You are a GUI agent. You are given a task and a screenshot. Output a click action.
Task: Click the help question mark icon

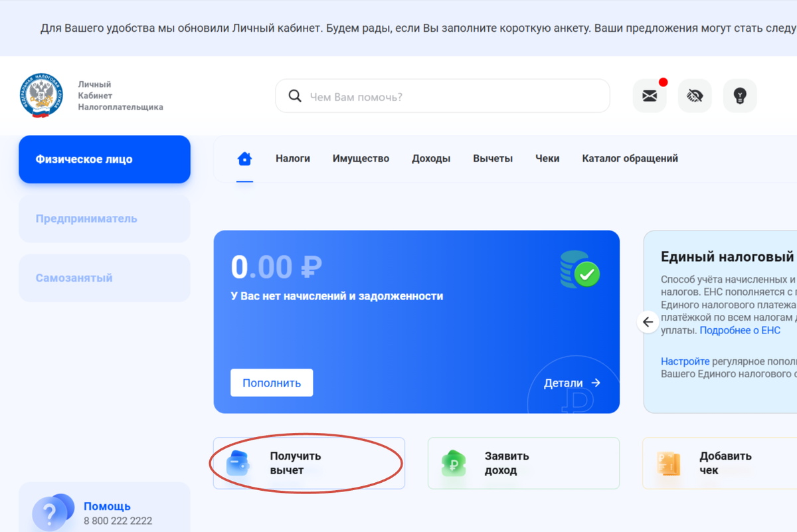tap(52, 512)
